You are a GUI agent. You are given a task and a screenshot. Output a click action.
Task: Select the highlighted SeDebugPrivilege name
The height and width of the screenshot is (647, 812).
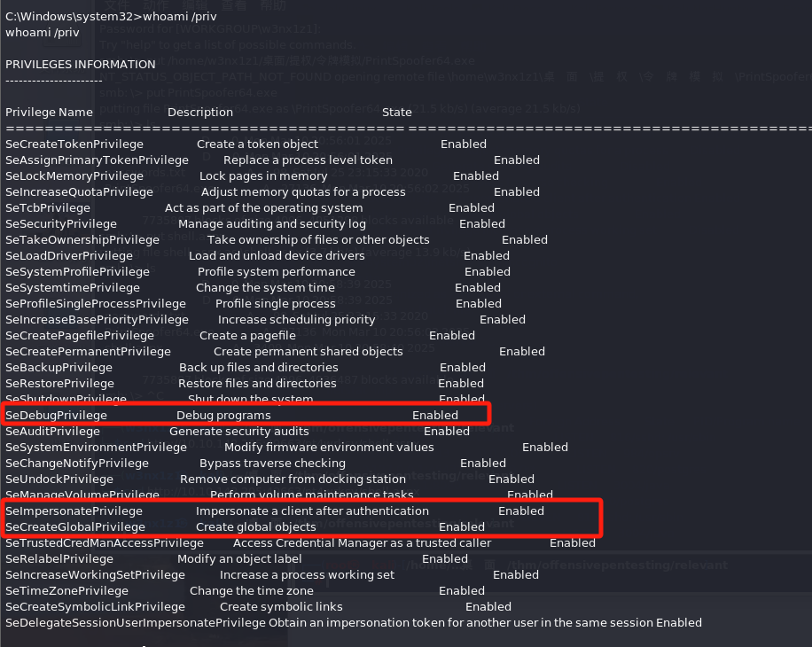point(57,416)
